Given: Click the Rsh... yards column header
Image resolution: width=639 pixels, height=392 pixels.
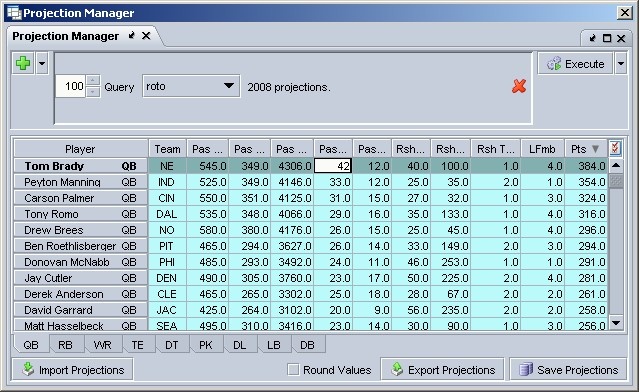Looking at the screenshot, I should point(451,149).
